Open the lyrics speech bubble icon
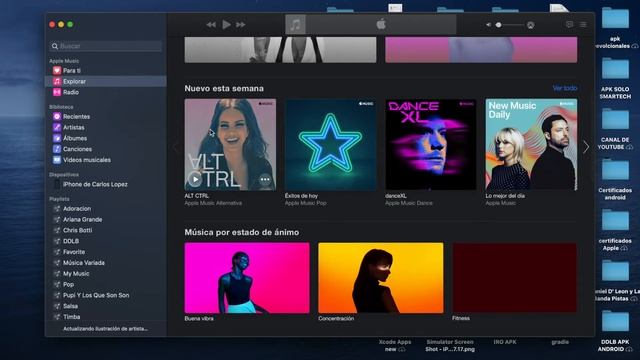The height and width of the screenshot is (360, 640). (569, 24)
